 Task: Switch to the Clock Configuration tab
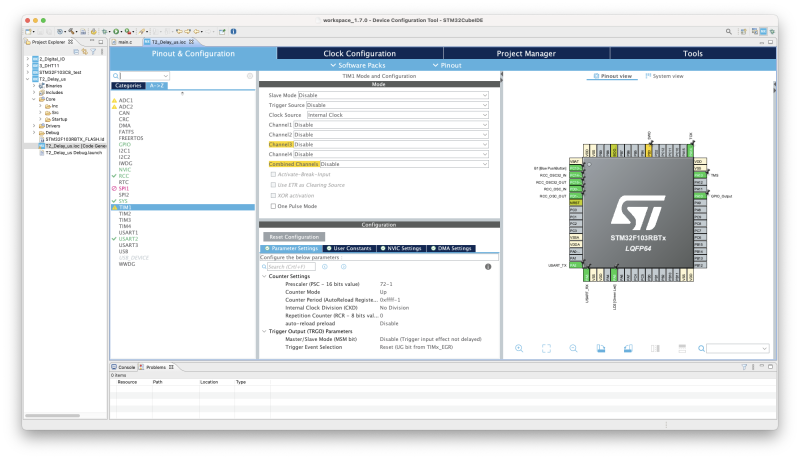(x=360, y=54)
